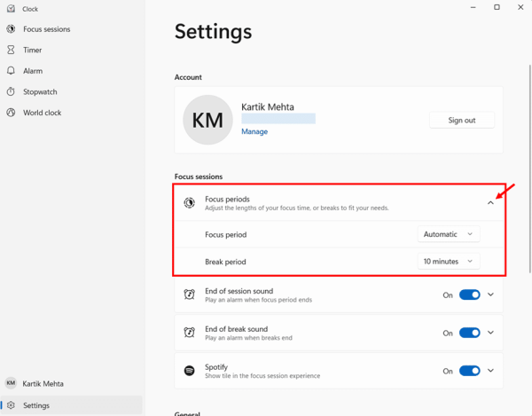The width and height of the screenshot is (532, 416).
Task: Disable End of break sound switch
Action: click(470, 333)
